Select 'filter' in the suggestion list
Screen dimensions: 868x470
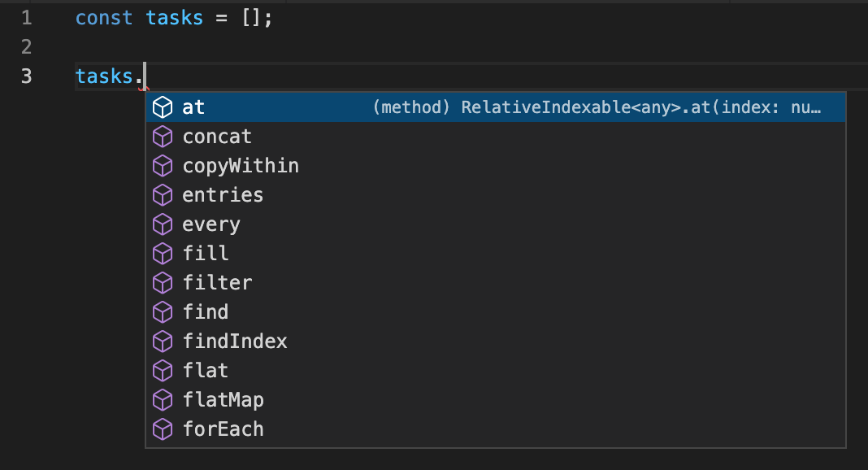(217, 282)
